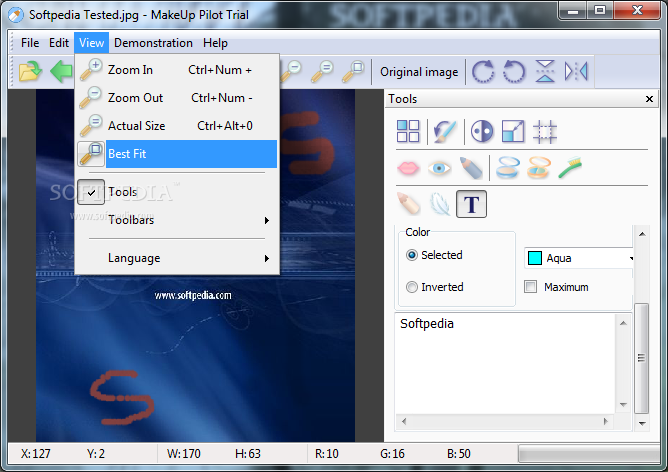The image size is (668, 472).
Task: Click the green back arrow icon
Action: [62, 71]
